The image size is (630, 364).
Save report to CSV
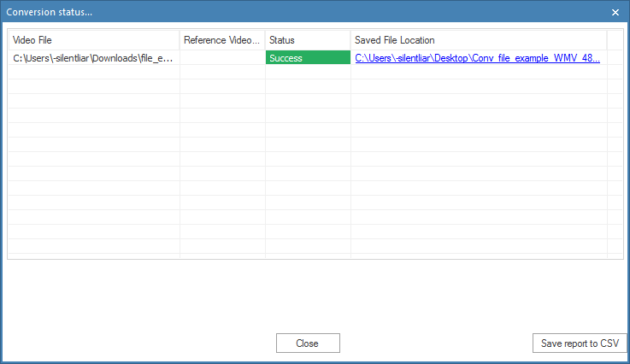580,343
